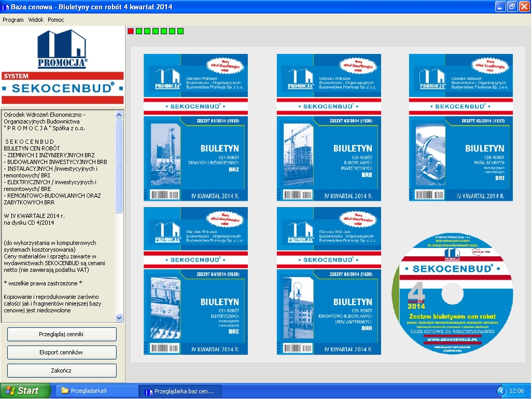Open the Widok menu
Image resolution: width=532 pixels, height=399 pixels.
pos(36,20)
